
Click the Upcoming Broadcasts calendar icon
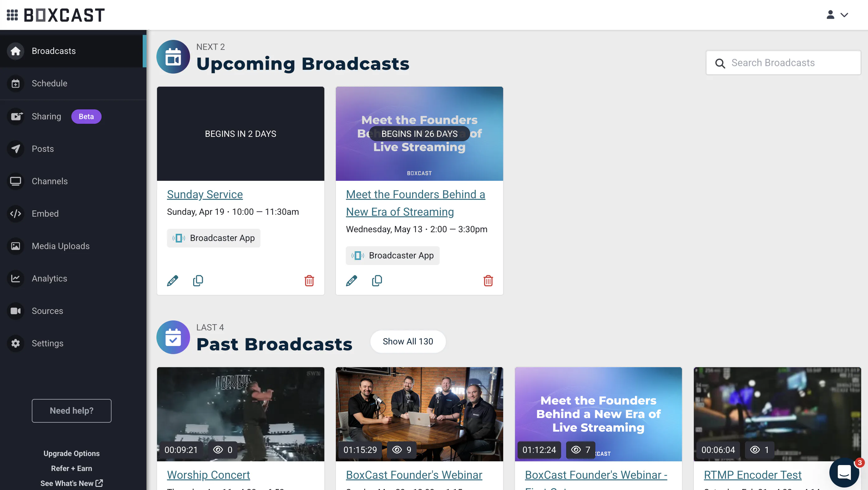pos(173,57)
